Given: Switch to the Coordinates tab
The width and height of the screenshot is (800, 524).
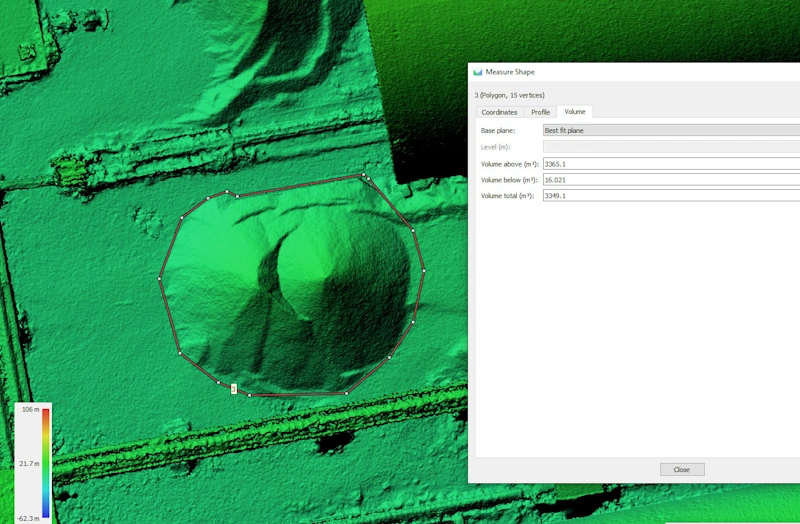Looking at the screenshot, I should [x=499, y=112].
